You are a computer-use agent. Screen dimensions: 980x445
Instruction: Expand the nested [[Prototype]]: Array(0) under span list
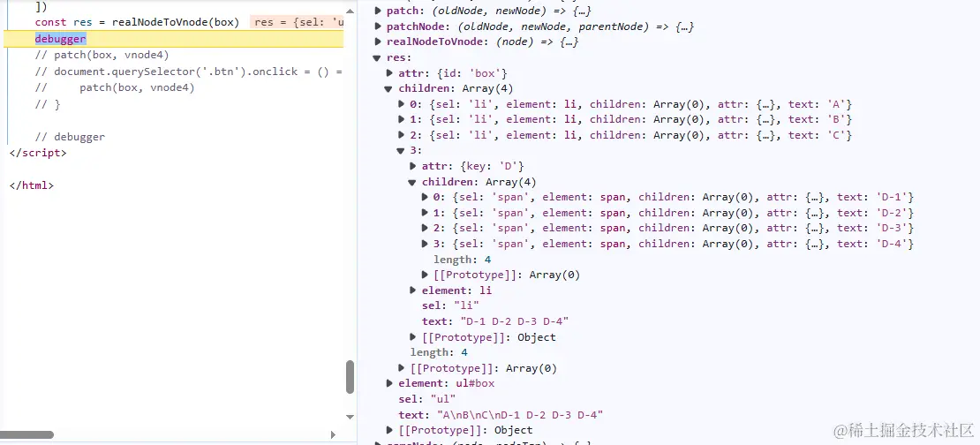425,275
